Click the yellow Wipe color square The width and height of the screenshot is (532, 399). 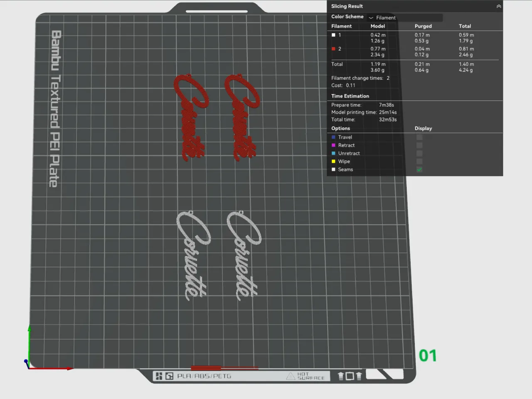pos(333,161)
